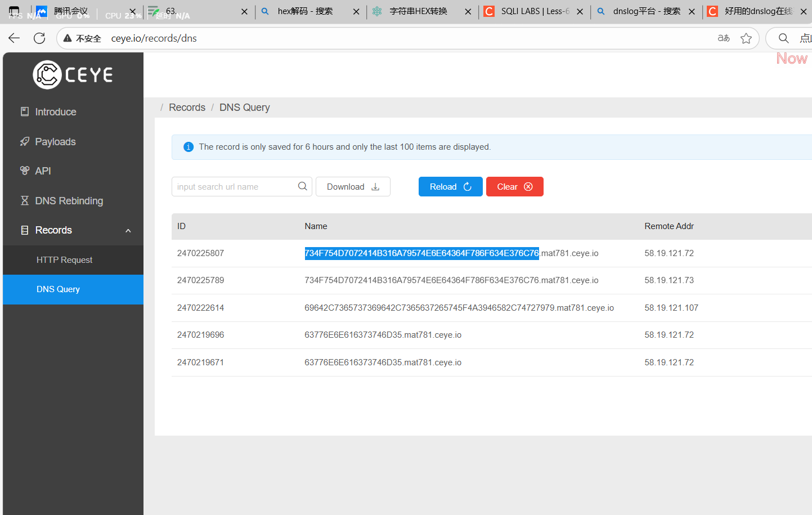Image resolution: width=812 pixels, height=515 pixels.
Task: Click DNS Query breadcrumb text
Action: [245, 108]
